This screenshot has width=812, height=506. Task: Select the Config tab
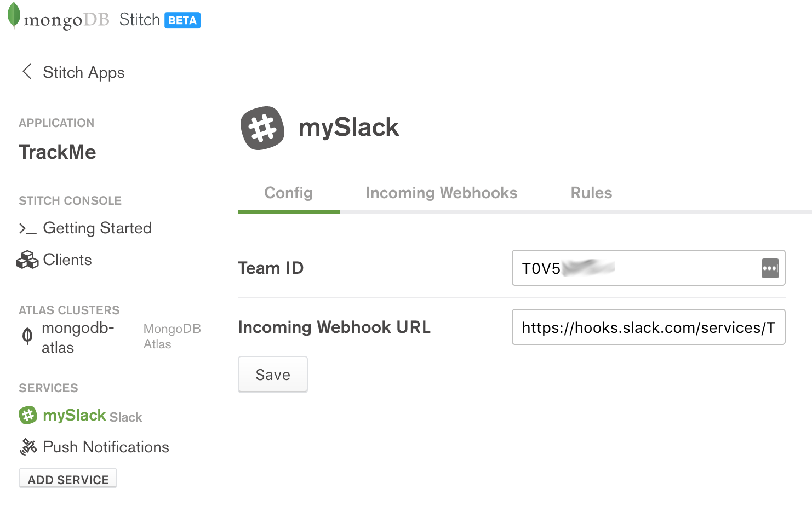click(288, 193)
